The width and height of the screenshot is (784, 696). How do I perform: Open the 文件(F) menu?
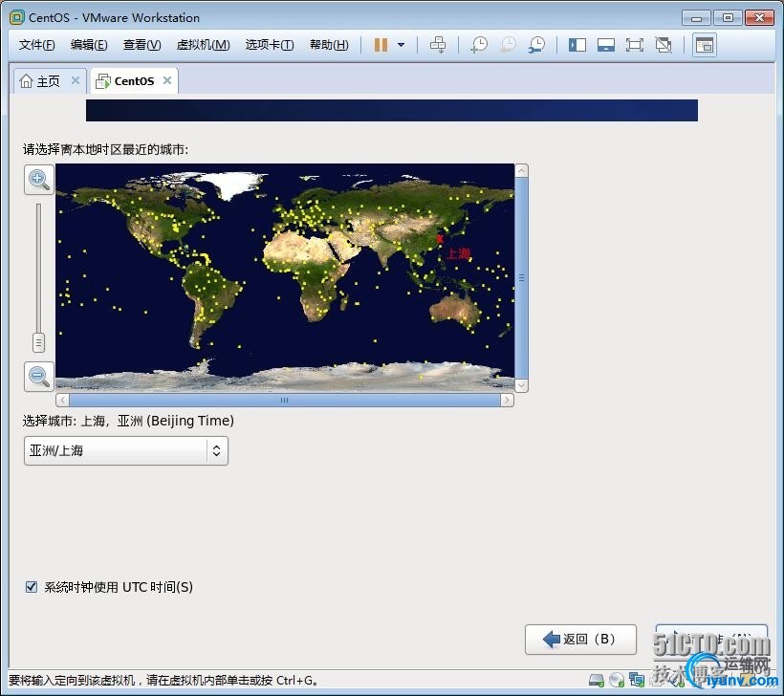[37, 45]
